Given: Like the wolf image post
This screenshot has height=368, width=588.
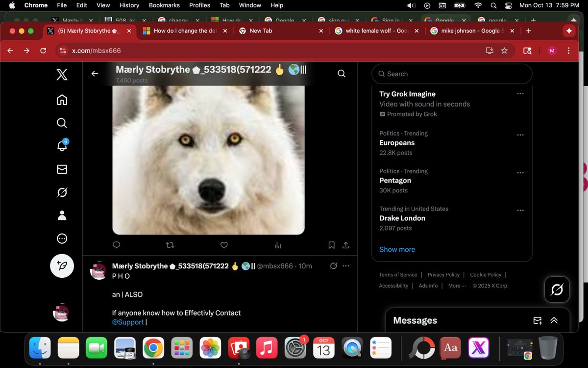Looking at the screenshot, I should click(x=224, y=245).
